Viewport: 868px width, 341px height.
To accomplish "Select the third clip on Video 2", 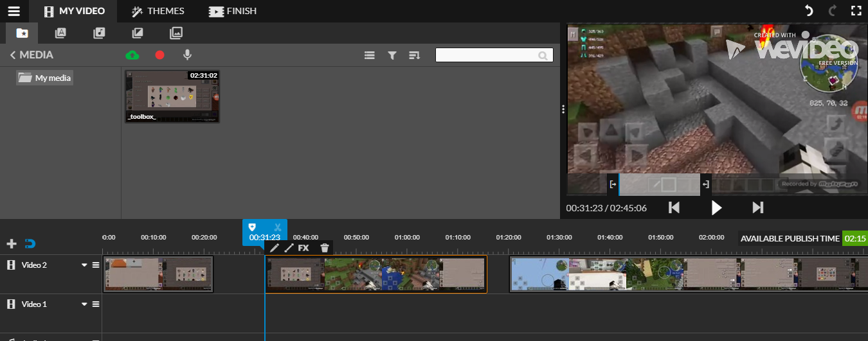I will (x=689, y=274).
